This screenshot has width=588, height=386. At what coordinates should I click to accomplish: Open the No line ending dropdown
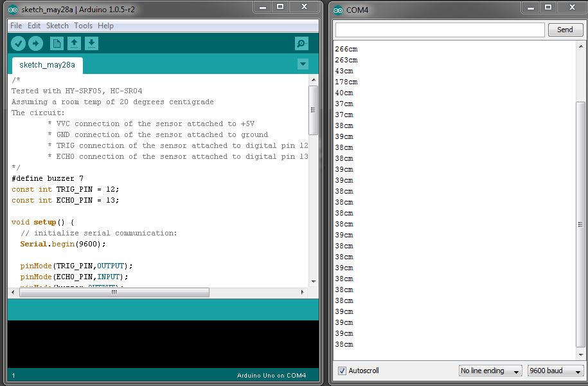point(490,371)
